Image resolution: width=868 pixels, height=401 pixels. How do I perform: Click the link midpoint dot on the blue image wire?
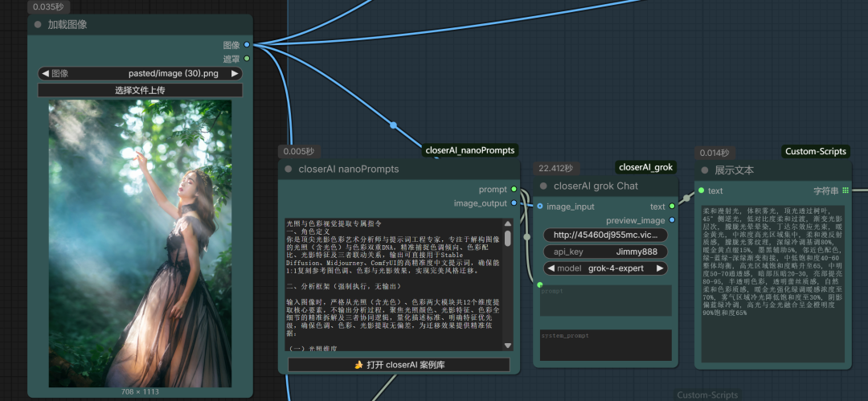pyautogui.click(x=393, y=125)
